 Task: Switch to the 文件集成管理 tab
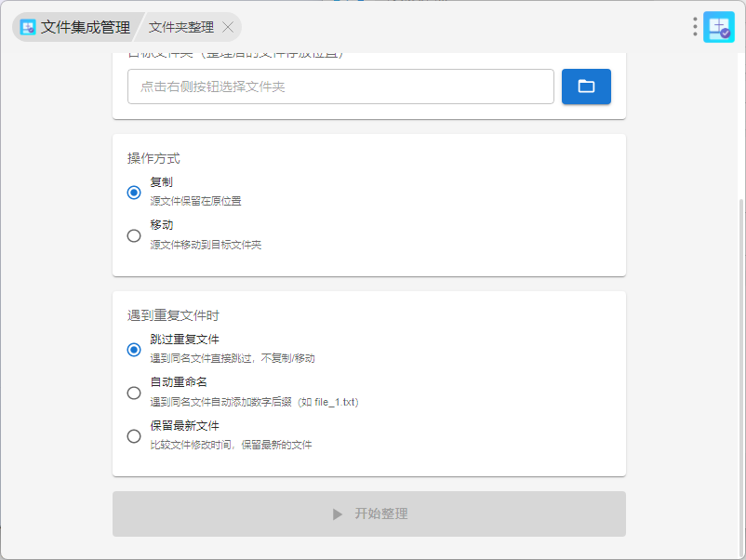coord(85,28)
